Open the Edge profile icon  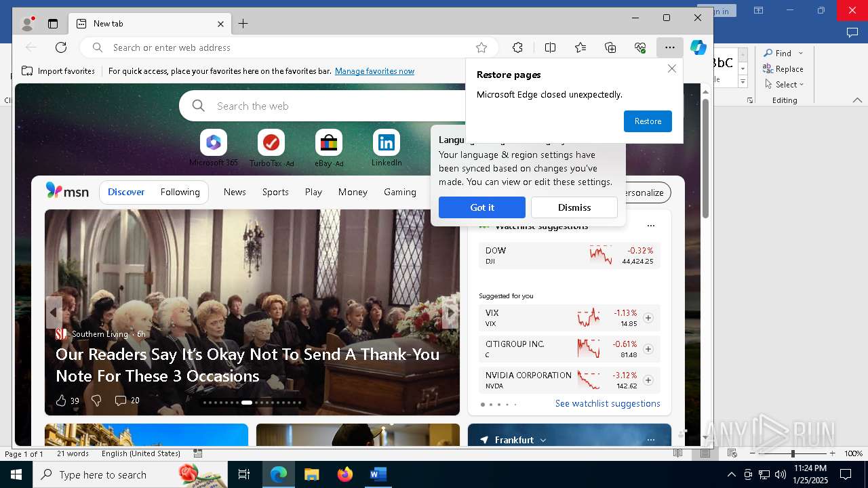(x=28, y=24)
